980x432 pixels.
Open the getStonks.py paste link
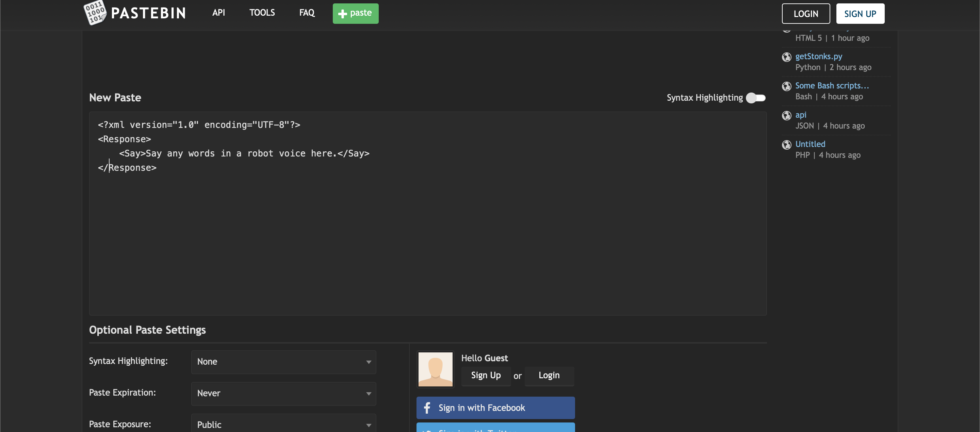click(818, 56)
